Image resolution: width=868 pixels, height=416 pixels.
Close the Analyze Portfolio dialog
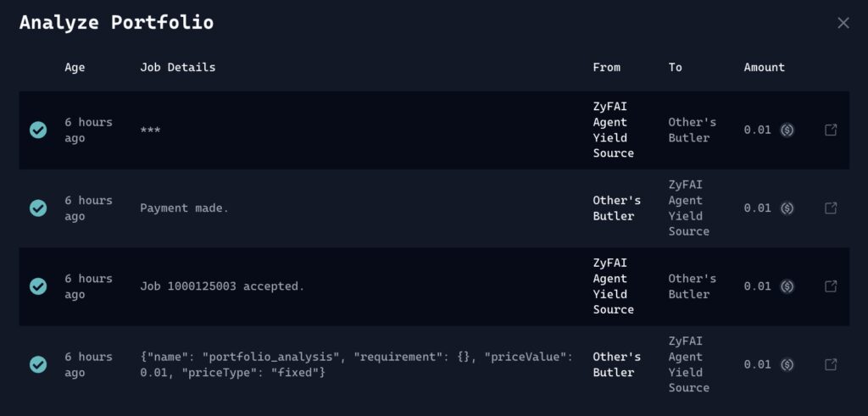[843, 23]
